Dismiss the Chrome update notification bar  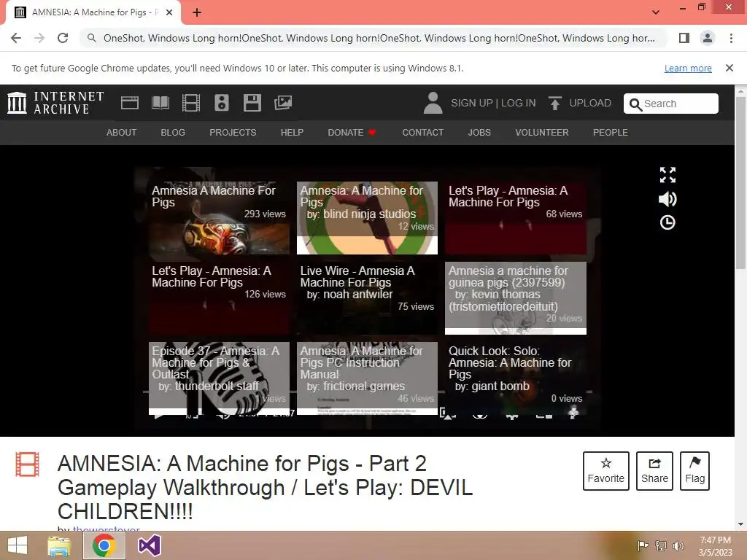[729, 68]
